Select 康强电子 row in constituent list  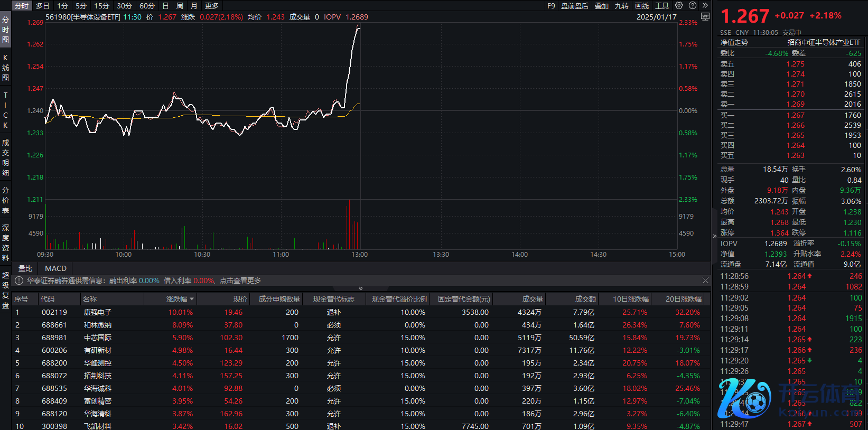click(x=98, y=312)
